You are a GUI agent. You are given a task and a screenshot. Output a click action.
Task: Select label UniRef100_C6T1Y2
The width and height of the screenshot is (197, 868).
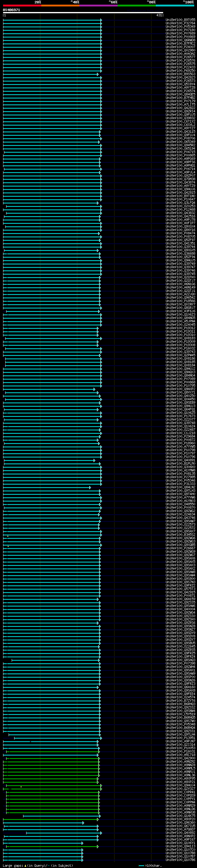180,121
